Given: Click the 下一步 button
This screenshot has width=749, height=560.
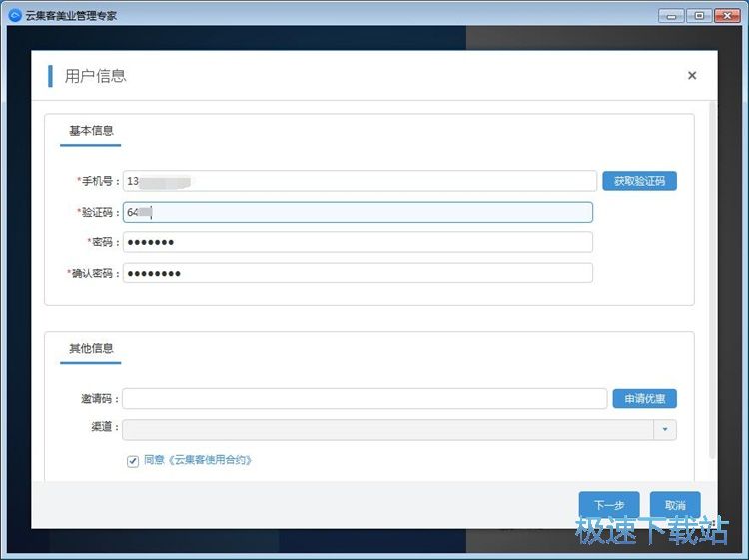Looking at the screenshot, I should pos(609,505).
